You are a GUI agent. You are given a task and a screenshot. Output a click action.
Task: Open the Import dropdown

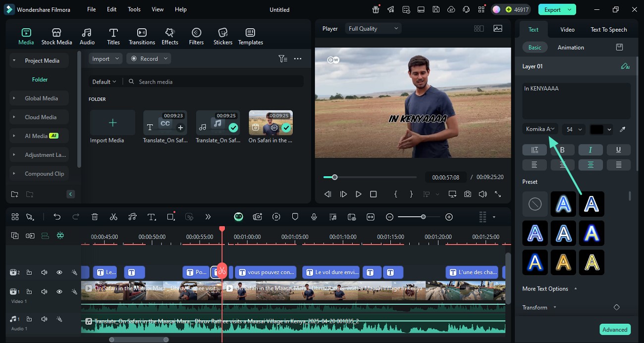tap(106, 58)
